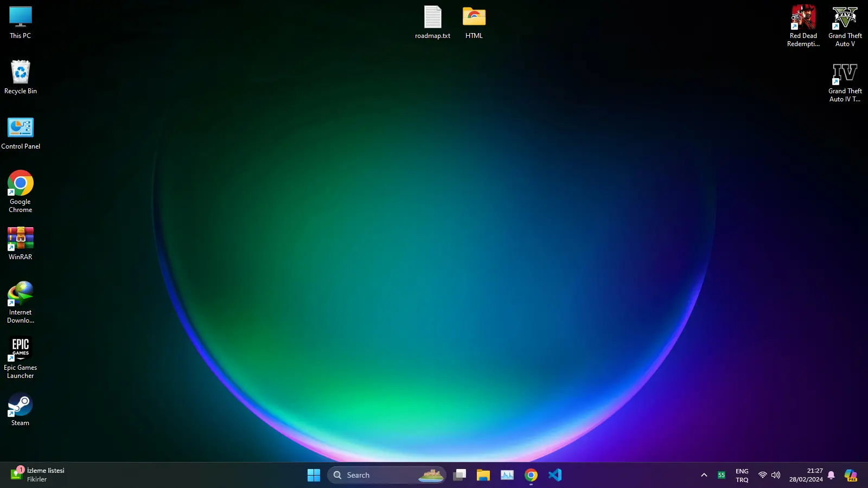Click the green 55 tray icon

[722, 476]
